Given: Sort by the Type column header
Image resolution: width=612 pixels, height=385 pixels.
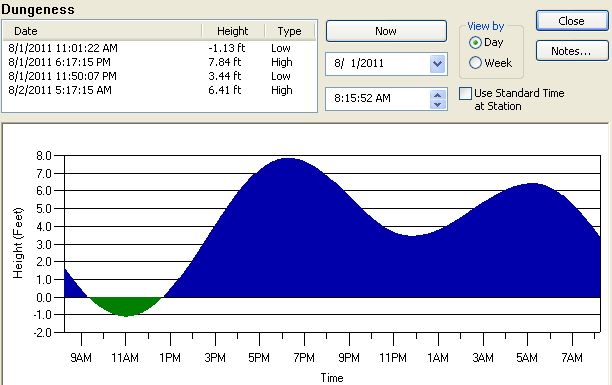Looking at the screenshot, I should point(290,31).
